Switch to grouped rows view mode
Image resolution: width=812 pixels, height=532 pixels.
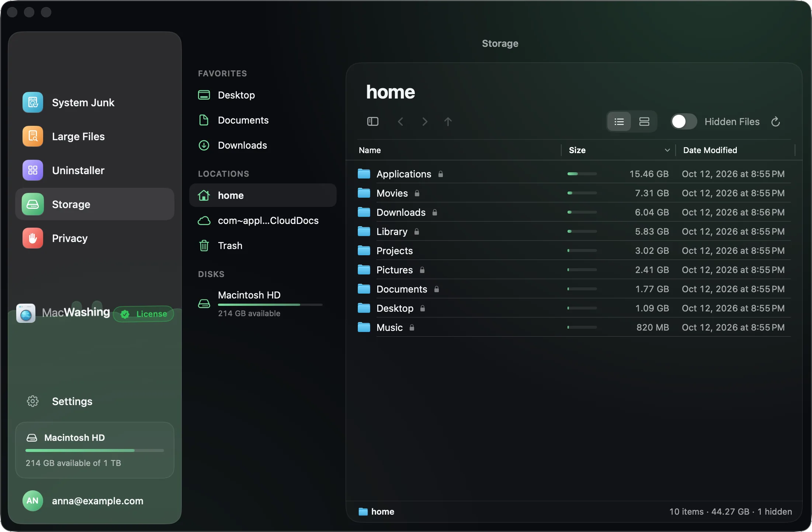click(x=644, y=121)
